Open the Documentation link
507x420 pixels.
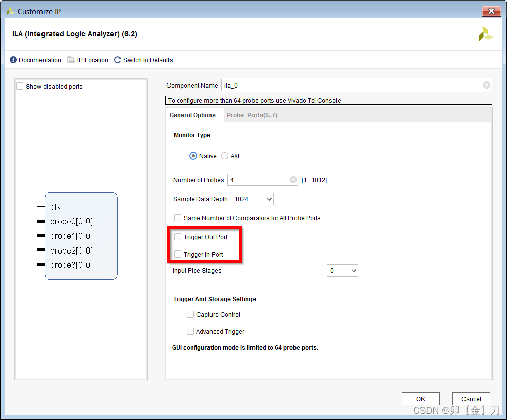tap(40, 60)
